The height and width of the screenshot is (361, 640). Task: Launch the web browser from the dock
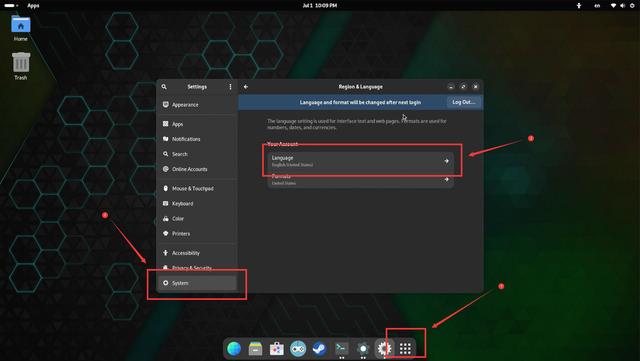234,349
